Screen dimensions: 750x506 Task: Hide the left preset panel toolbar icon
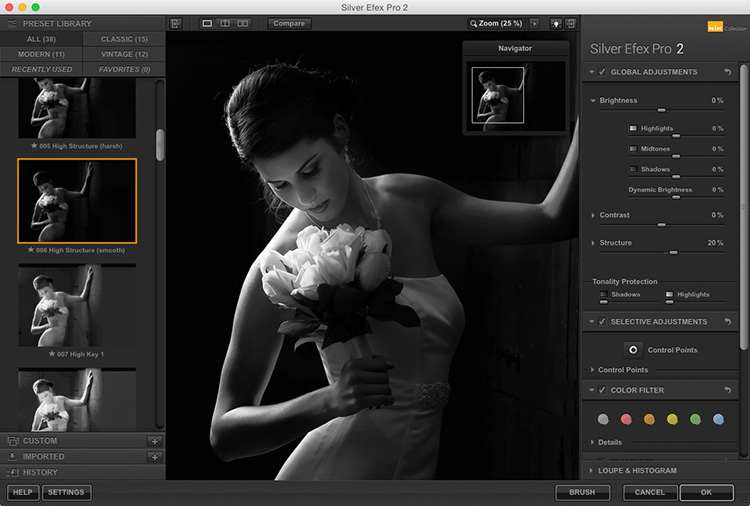point(176,23)
